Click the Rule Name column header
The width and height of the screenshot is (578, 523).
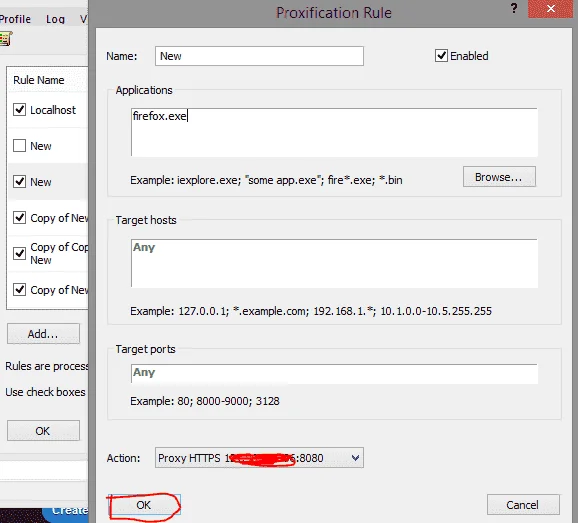39,80
